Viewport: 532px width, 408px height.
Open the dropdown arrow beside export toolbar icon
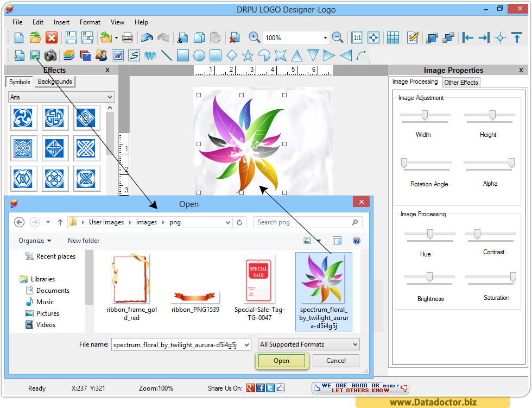pos(116,37)
